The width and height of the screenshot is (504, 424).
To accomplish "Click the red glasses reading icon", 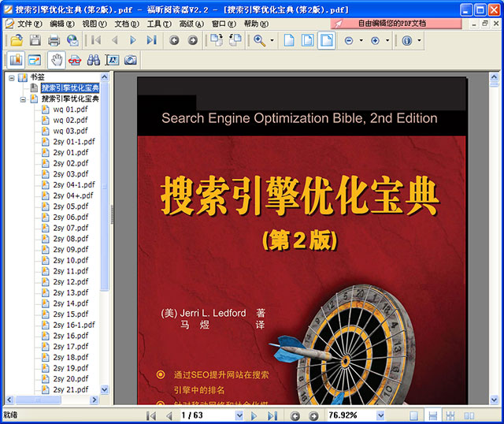I will (x=75, y=60).
